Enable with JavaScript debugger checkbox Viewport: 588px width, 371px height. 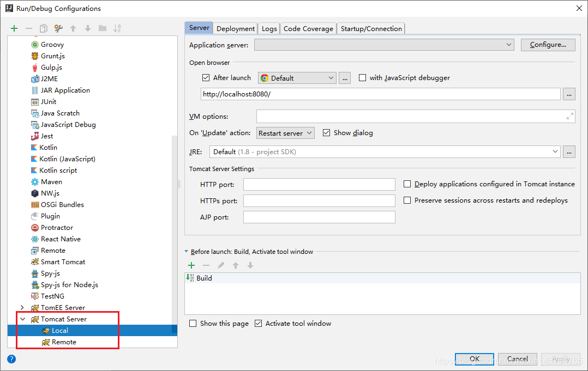click(362, 77)
